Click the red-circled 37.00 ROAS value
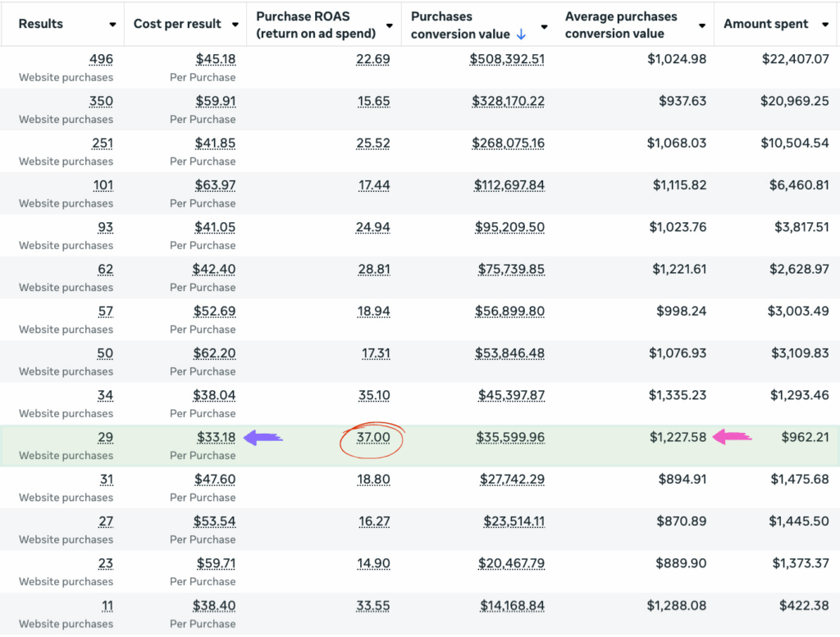This screenshot has height=637, width=840. coord(373,437)
